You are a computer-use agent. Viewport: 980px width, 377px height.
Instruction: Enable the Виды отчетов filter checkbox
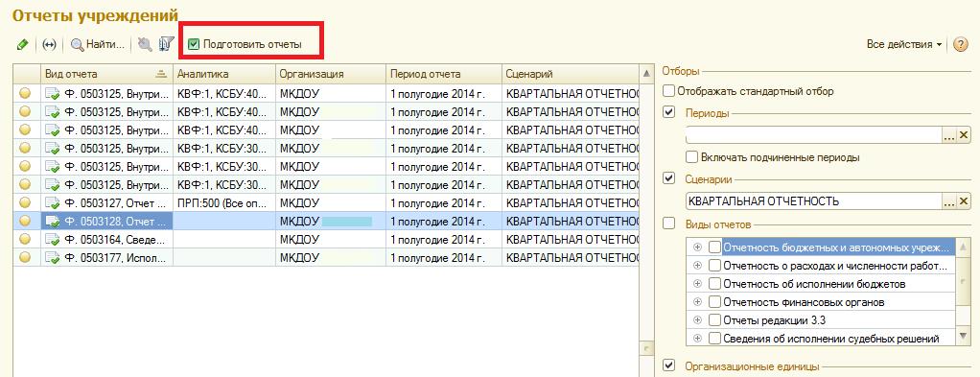(x=669, y=223)
